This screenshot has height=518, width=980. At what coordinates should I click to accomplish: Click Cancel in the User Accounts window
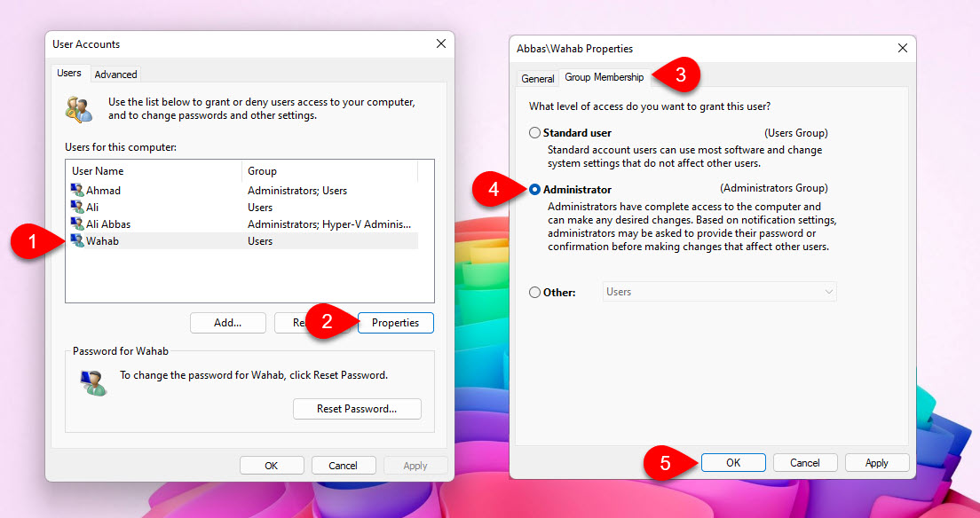click(x=344, y=466)
